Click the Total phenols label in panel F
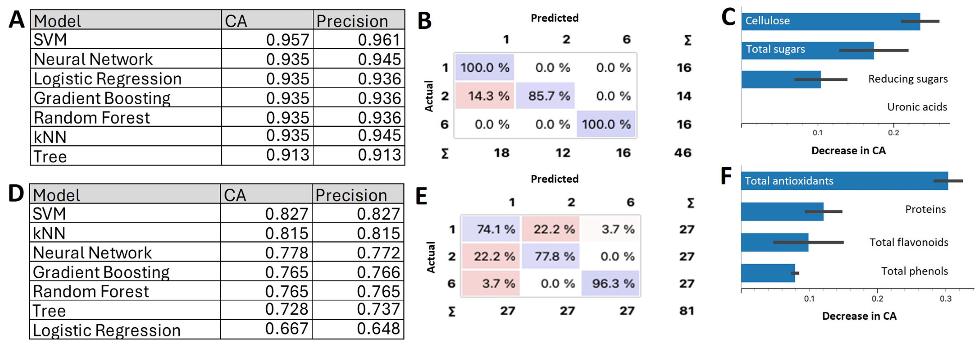Viewport: 980px width, 346px height. click(x=915, y=271)
